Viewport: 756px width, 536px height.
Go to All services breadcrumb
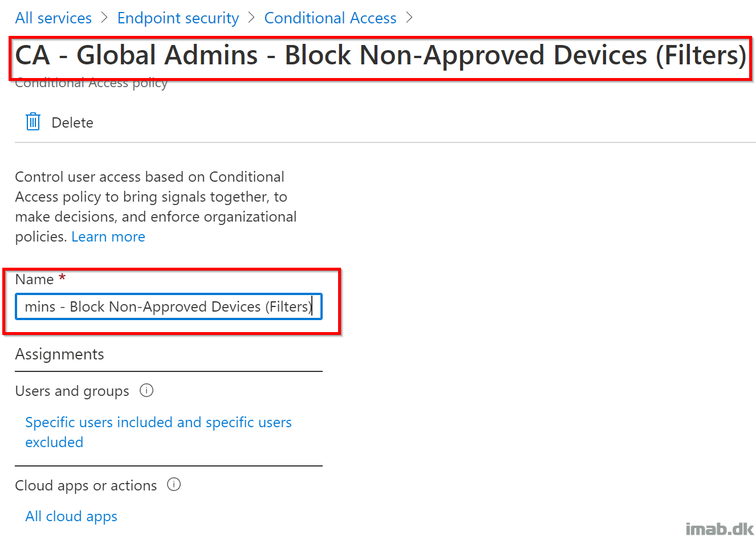[x=54, y=18]
